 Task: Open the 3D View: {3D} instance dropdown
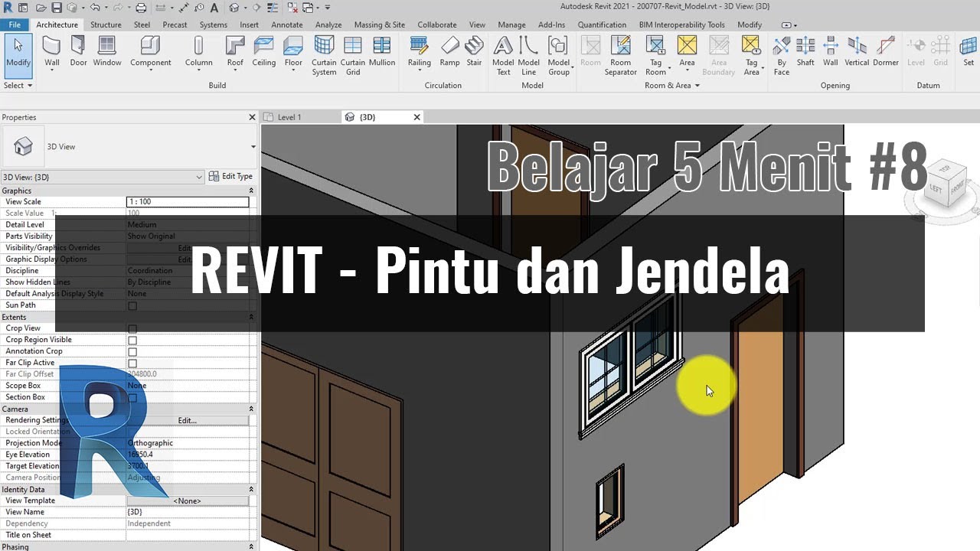pos(103,177)
